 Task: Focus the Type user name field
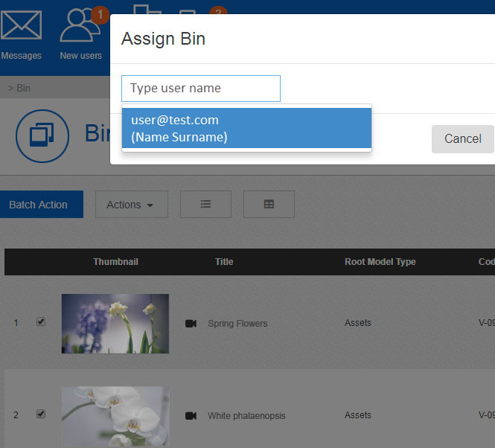201,88
